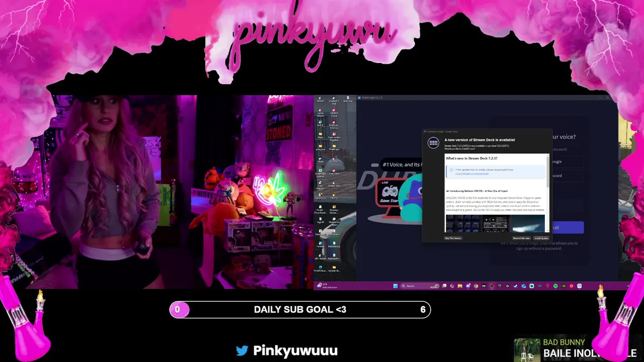Open Among Us desktop shortcut
The width and height of the screenshot is (644, 362).
coord(320,197)
